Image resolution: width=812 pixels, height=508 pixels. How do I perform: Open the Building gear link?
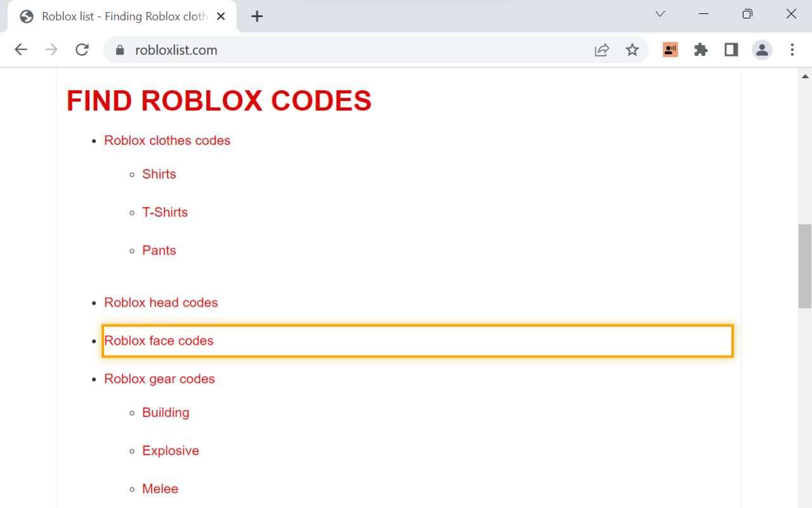click(166, 412)
